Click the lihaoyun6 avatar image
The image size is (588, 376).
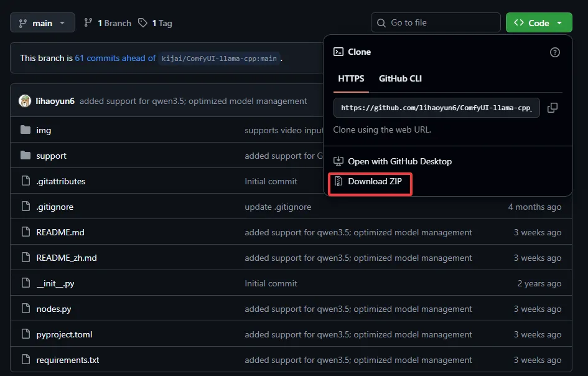25,101
